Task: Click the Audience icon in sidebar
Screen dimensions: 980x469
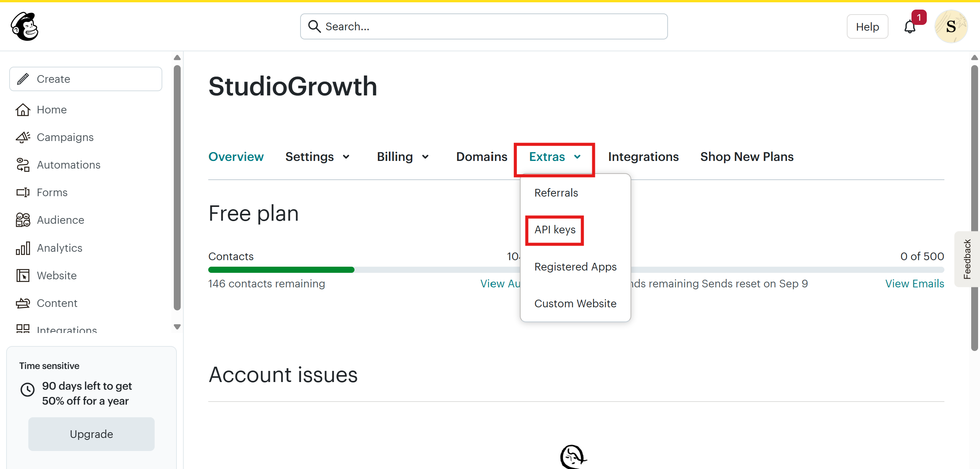Action: click(x=23, y=220)
